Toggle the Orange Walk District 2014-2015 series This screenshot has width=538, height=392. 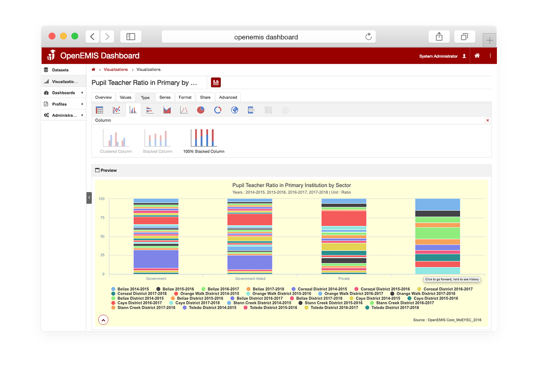coord(207,294)
